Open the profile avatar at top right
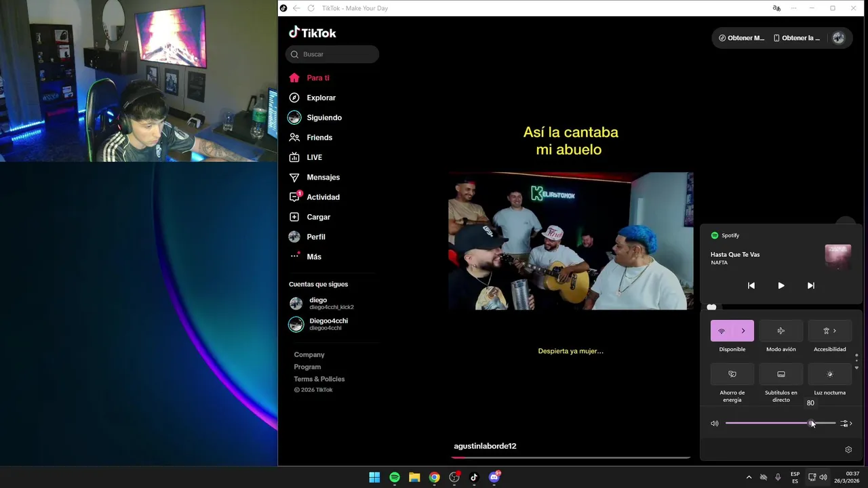Image resolution: width=868 pixels, height=488 pixels. point(839,38)
